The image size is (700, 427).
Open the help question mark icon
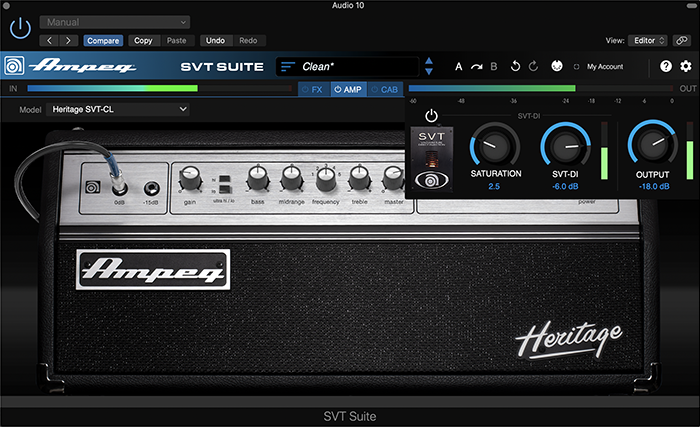point(666,66)
